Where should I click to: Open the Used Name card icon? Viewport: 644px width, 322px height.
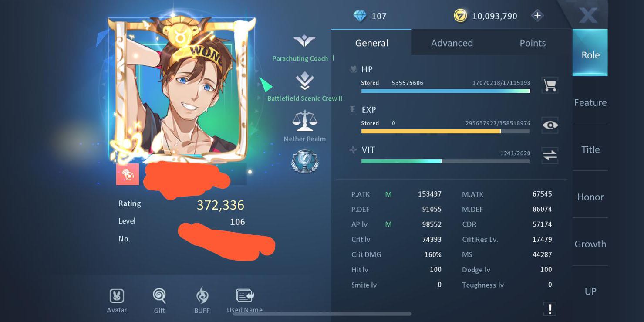tap(245, 295)
